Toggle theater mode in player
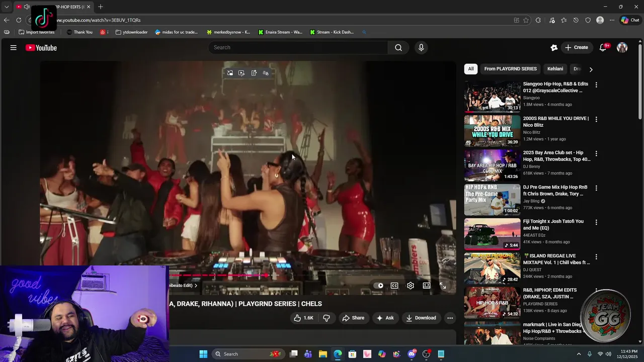This screenshot has height=362, width=644. coord(427,286)
